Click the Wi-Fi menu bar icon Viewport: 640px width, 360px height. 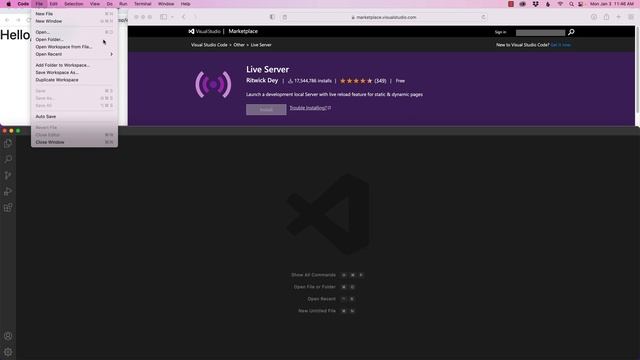point(560,4)
